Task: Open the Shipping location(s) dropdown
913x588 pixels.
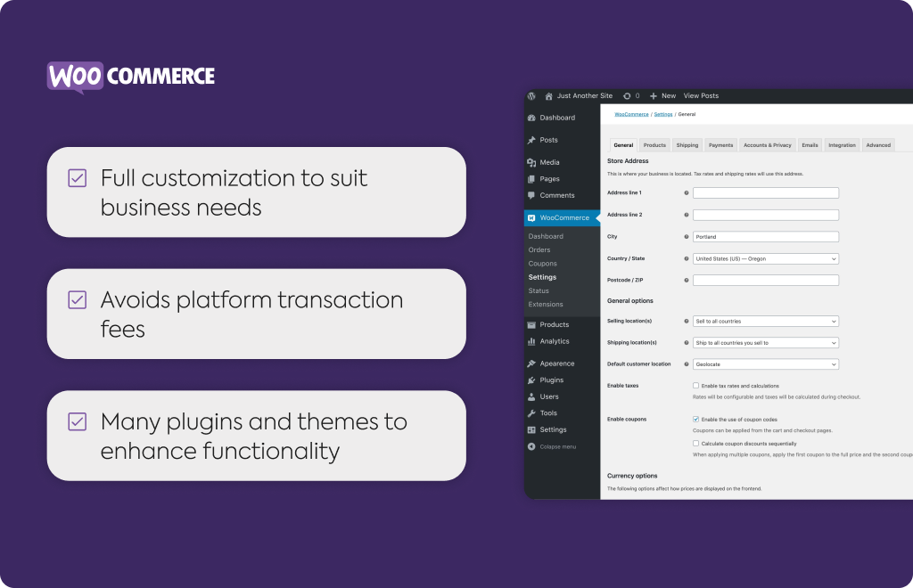Action: (766, 343)
